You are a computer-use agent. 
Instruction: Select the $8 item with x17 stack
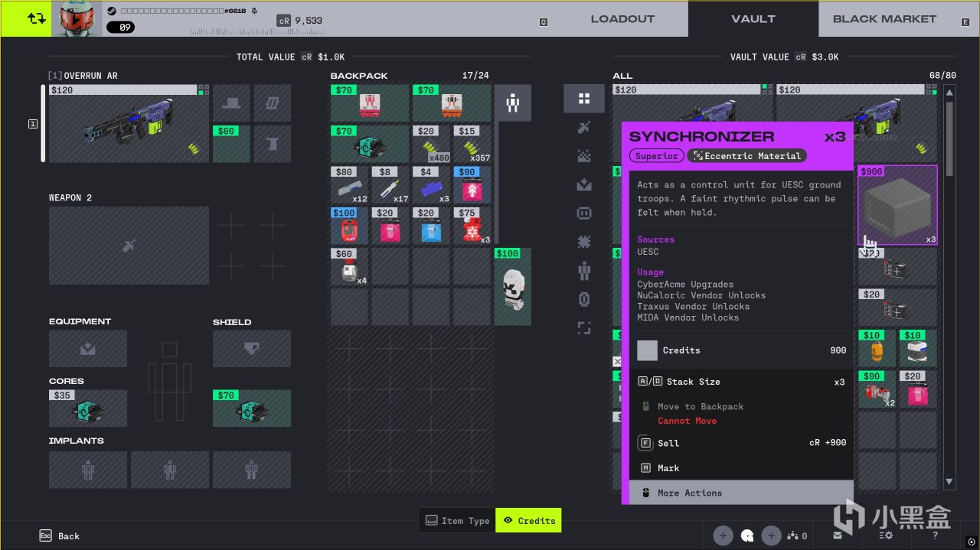click(390, 184)
